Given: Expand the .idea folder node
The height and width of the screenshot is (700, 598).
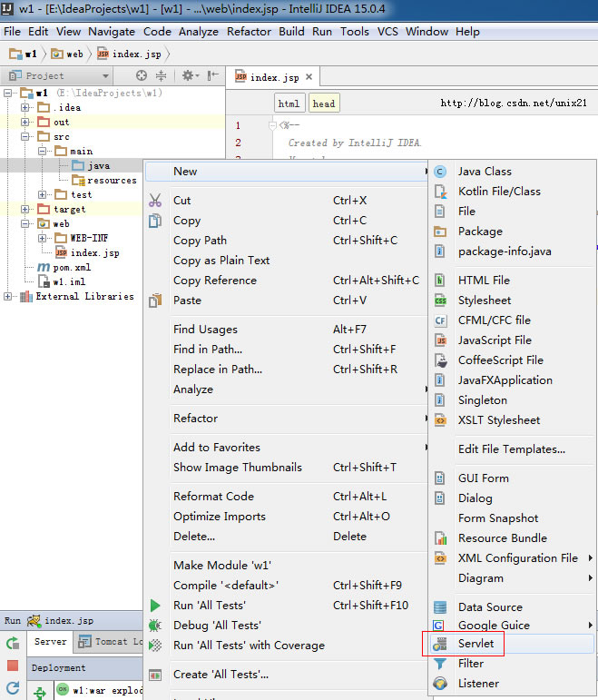Looking at the screenshot, I should pos(25,108).
